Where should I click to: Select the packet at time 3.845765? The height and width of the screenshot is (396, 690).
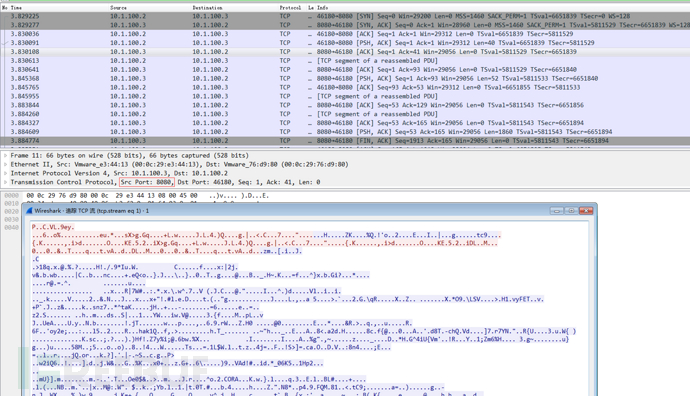click(x=345, y=87)
